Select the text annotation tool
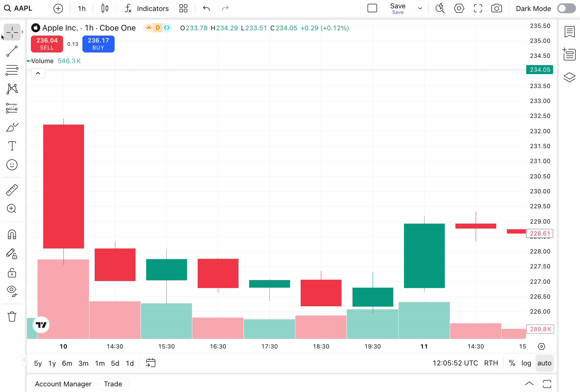The width and height of the screenshot is (580, 392). click(12, 146)
